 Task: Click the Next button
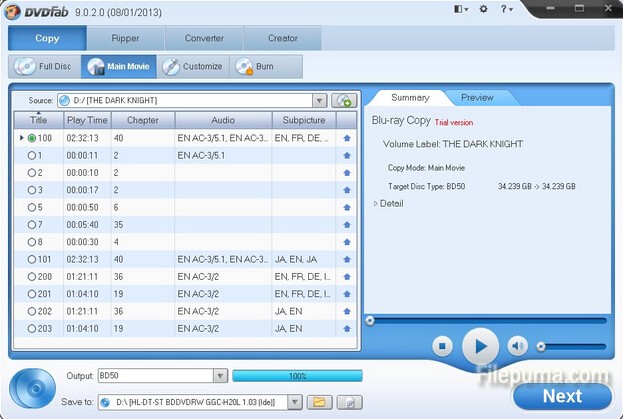(x=561, y=395)
